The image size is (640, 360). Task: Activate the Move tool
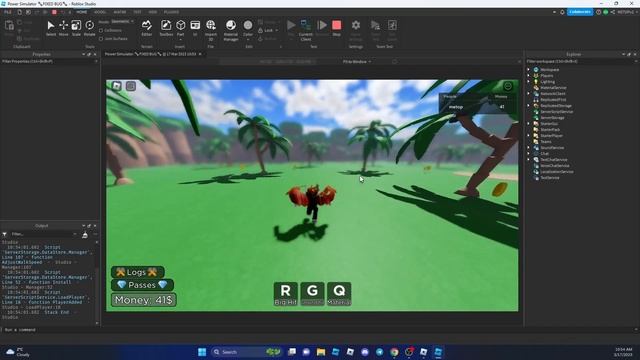coord(63,28)
